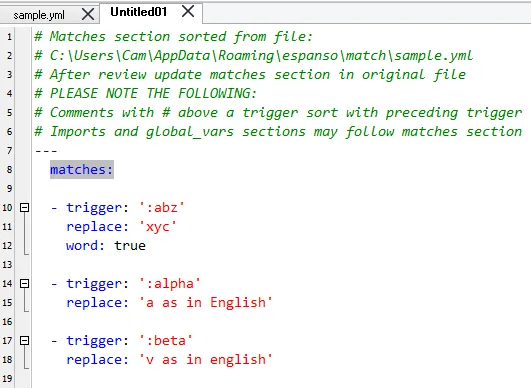
Task: Click the '# Matches section sorted from file:' comment
Action: (x=173, y=37)
